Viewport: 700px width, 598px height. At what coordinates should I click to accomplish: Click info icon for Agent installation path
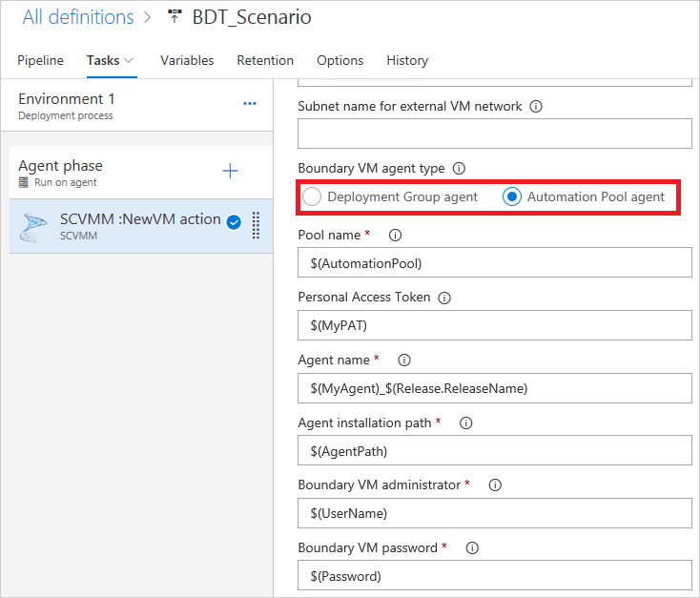pos(465,423)
